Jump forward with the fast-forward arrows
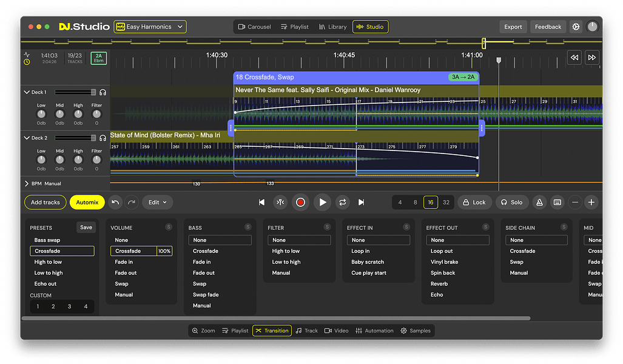The image size is (623, 364). click(591, 58)
